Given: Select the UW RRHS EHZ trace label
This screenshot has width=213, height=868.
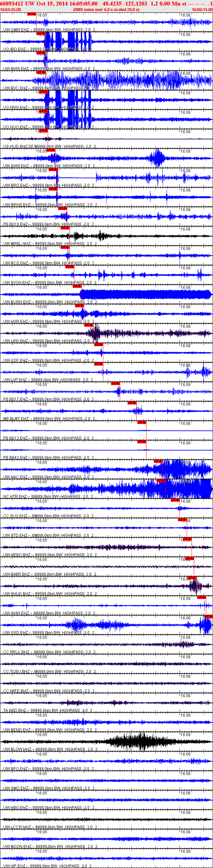Looking at the screenshot, I should [50, 205].
